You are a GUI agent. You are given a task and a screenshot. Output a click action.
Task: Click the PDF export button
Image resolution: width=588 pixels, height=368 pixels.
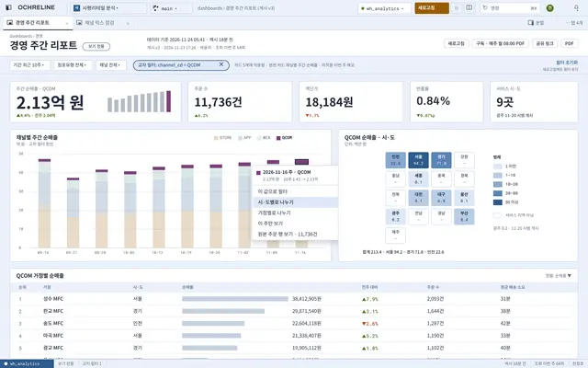coord(570,43)
